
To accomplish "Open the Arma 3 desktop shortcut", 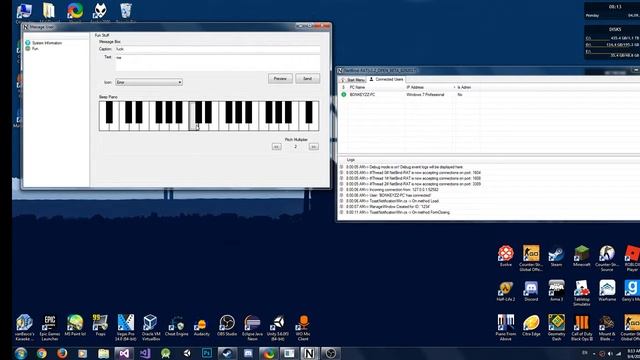I will (x=556, y=291).
